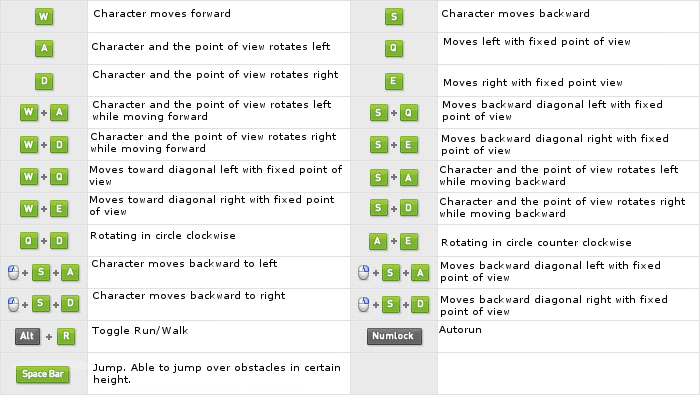Click the R key icon next to Alt

(x=66, y=336)
